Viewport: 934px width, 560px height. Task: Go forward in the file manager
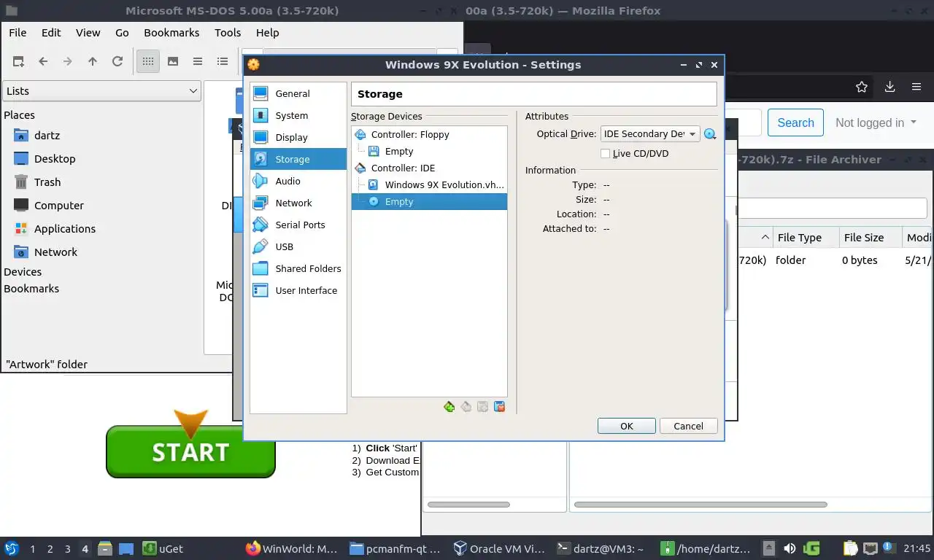coord(68,61)
